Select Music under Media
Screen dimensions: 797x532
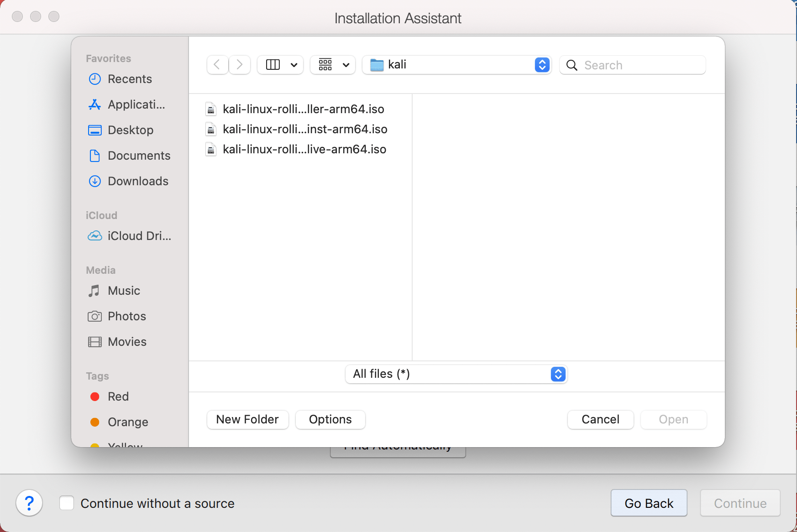pos(123,291)
